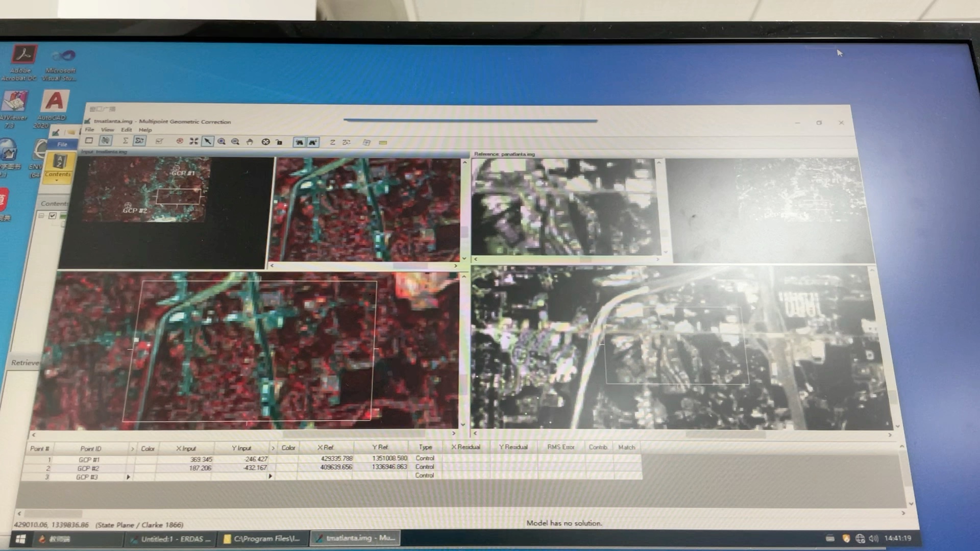Toggle find selected point in input icon
The height and width of the screenshot is (551, 980).
299,142
